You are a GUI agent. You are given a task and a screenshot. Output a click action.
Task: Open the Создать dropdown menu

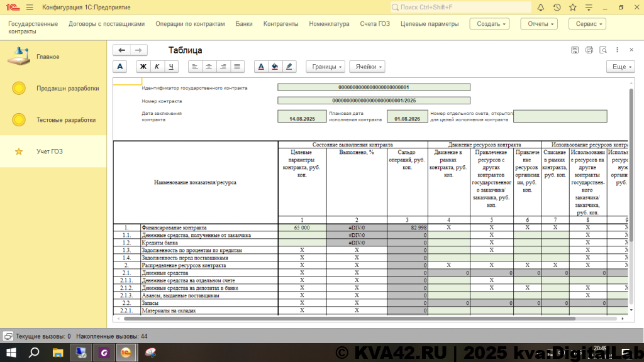tap(490, 24)
